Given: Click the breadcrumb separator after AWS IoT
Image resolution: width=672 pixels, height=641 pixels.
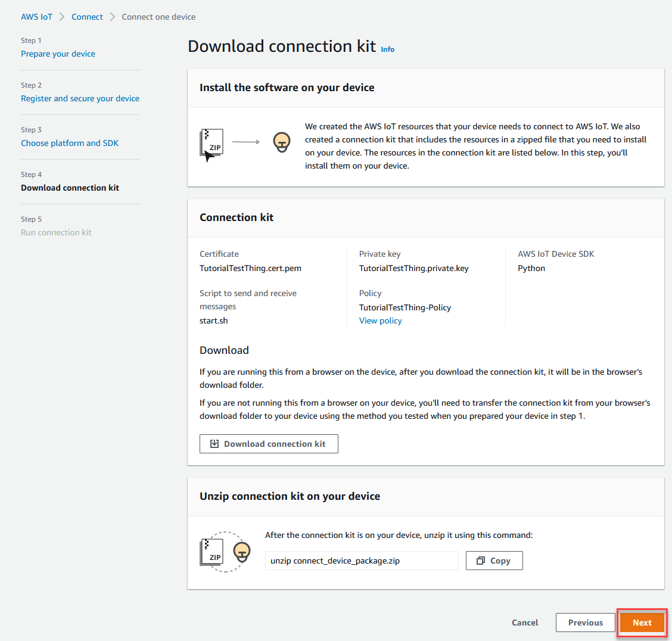Looking at the screenshot, I should [x=60, y=17].
